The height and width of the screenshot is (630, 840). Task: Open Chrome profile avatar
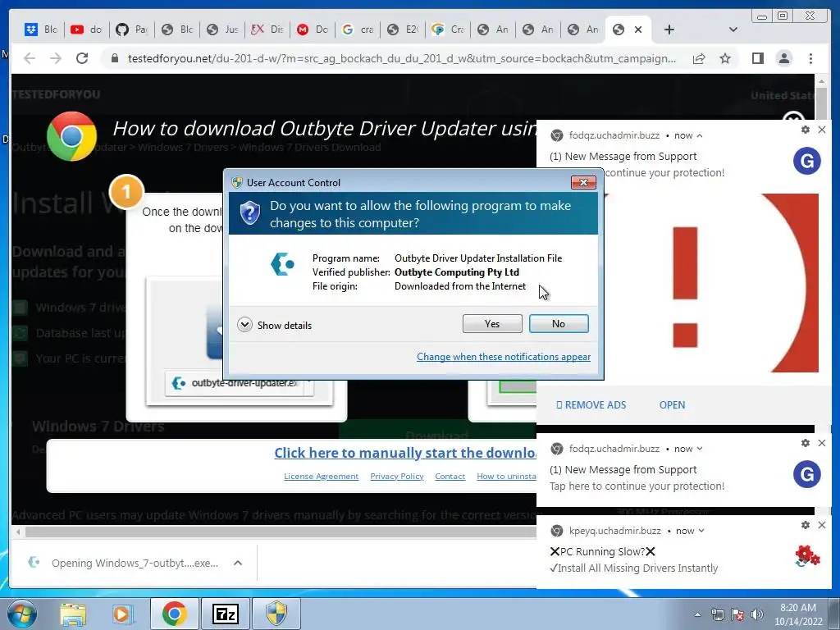tap(783, 58)
